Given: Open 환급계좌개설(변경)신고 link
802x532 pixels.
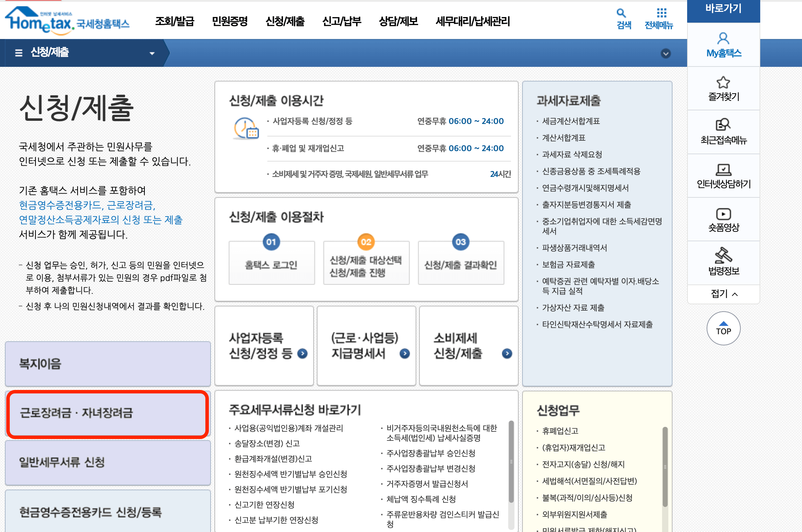Looking at the screenshot, I should [x=273, y=459].
